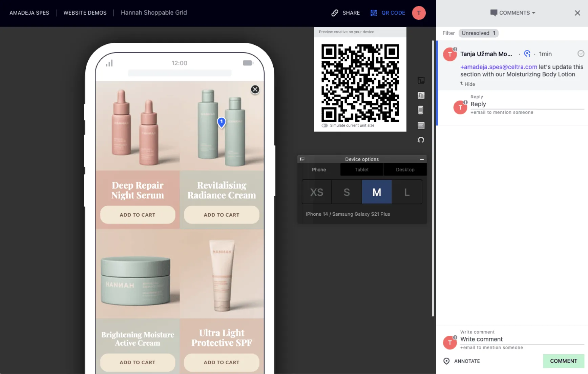Select the S device size
The image size is (588, 374).
[x=346, y=192]
